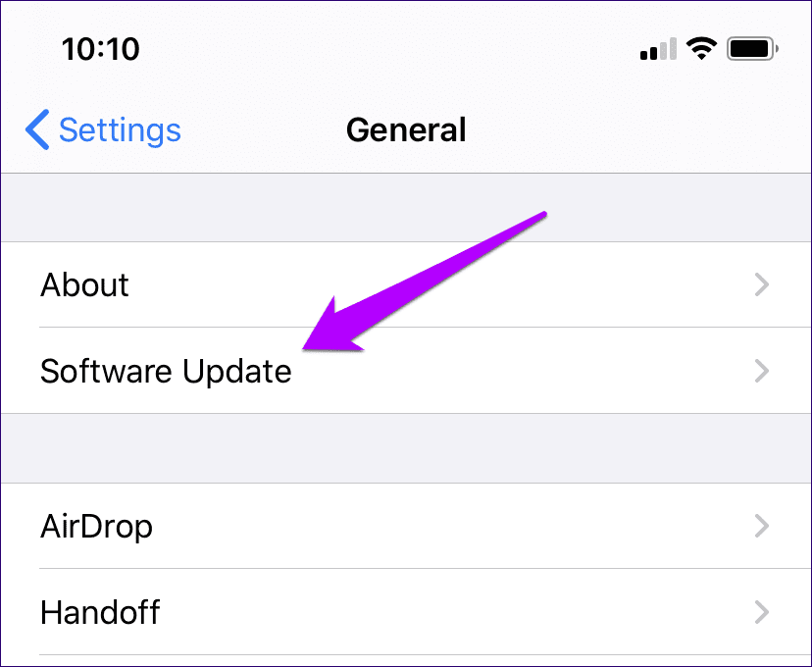Click the purple arrow annotation
Image resolution: width=812 pixels, height=667 pixels.
[x=425, y=282]
